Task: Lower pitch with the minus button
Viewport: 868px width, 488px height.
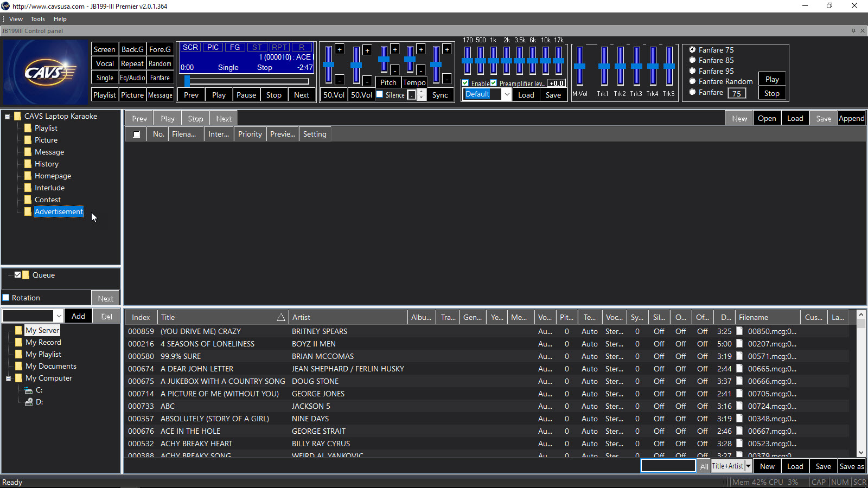Action: 395,69
